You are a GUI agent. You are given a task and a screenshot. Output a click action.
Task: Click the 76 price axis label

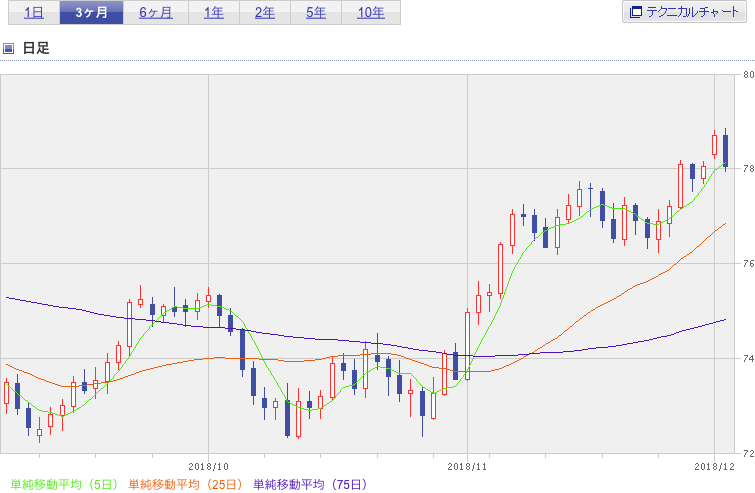click(x=749, y=263)
